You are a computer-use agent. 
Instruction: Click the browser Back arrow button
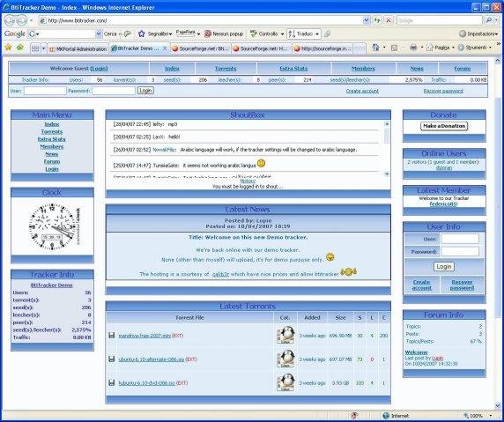[x=10, y=21]
